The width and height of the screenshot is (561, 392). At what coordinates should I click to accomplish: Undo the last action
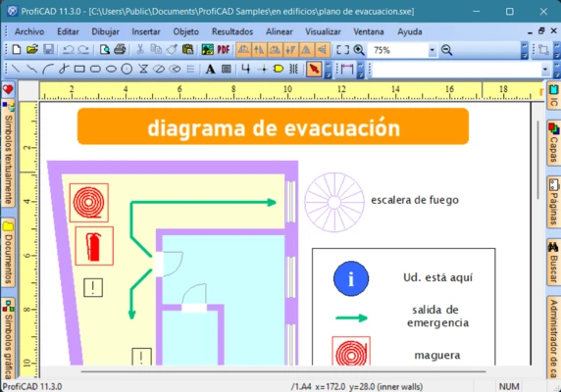coord(68,49)
